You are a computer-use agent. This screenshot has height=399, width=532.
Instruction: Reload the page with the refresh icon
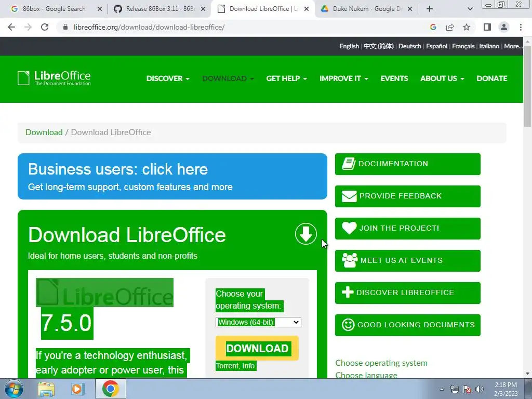tap(45, 27)
